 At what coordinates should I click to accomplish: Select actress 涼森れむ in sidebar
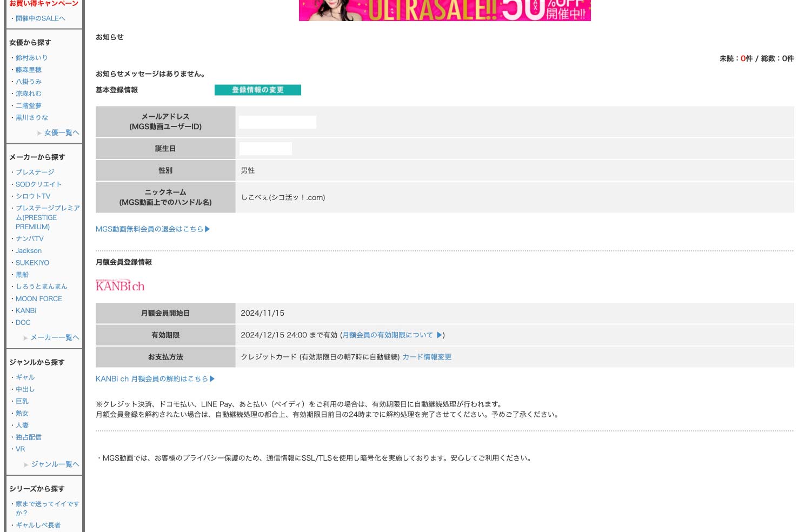pyautogui.click(x=29, y=94)
